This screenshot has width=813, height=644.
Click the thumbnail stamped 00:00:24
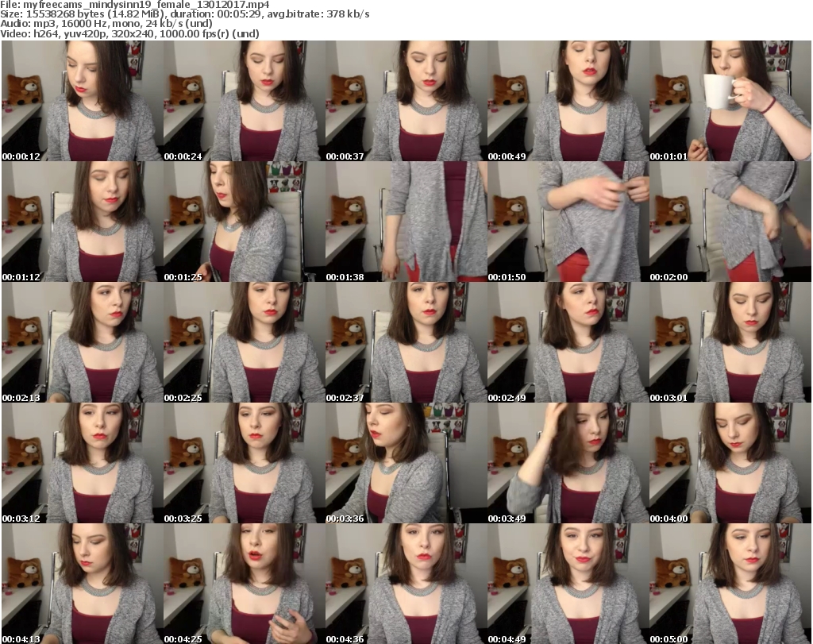(245, 101)
